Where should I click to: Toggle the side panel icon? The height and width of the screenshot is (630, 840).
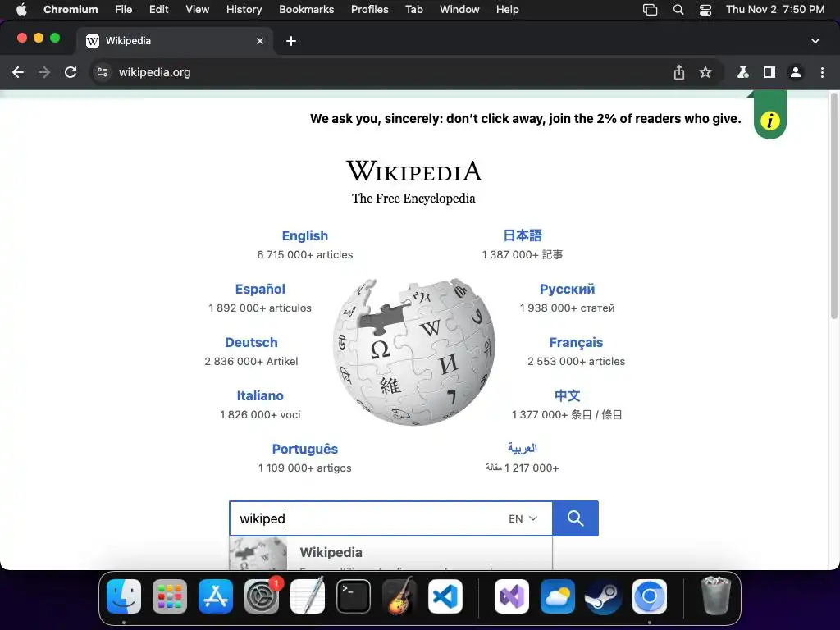click(x=769, y=72)
